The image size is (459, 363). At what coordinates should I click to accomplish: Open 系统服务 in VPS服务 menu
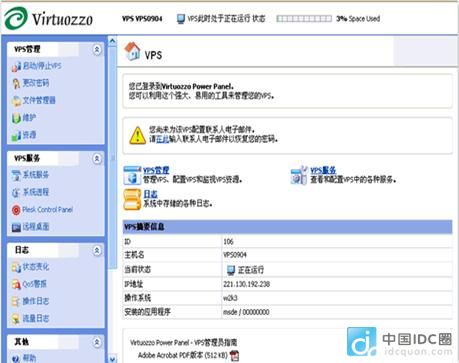tap(36, 175)
